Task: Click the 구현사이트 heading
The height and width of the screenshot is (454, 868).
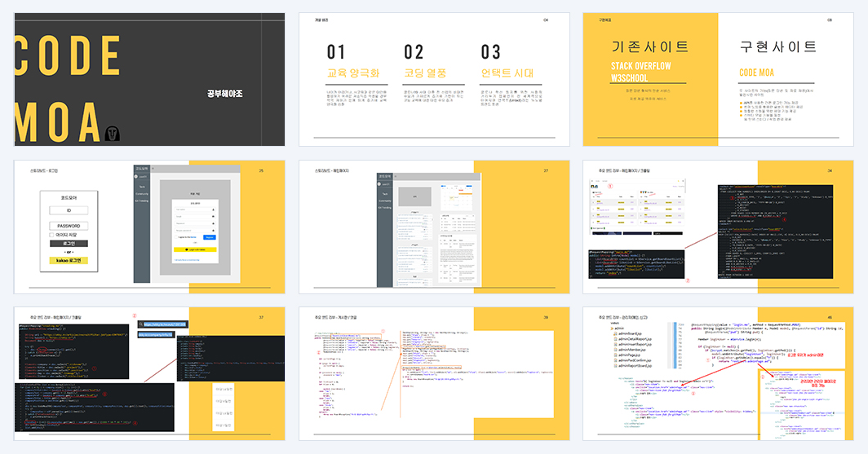Action: tap(777, 46)
